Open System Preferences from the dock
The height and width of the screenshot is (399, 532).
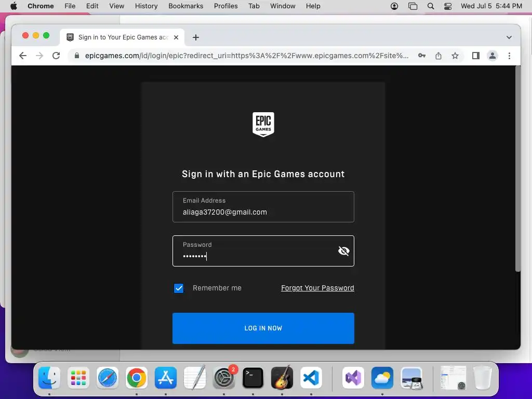tap(224, 378)
